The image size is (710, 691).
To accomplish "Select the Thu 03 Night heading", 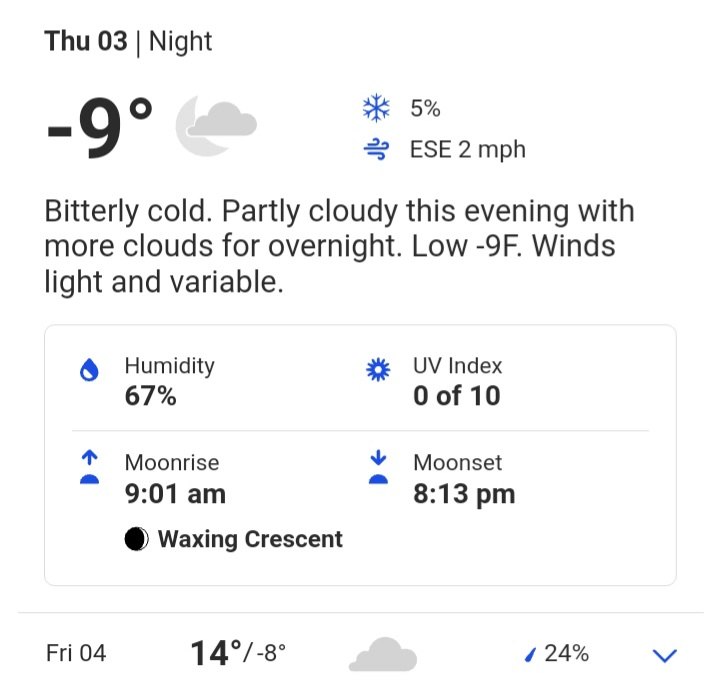I will point(128,42).
